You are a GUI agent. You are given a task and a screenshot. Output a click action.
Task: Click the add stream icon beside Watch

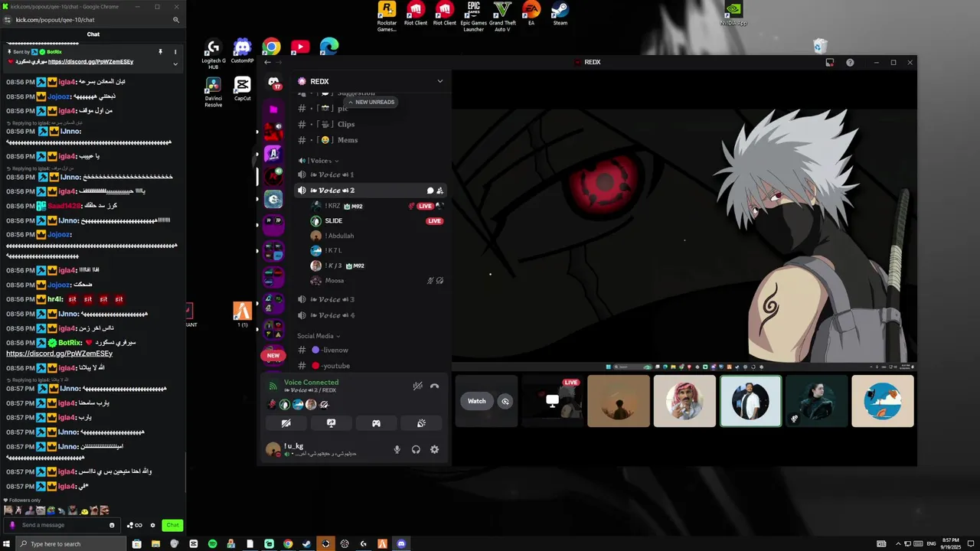point(505,401)
